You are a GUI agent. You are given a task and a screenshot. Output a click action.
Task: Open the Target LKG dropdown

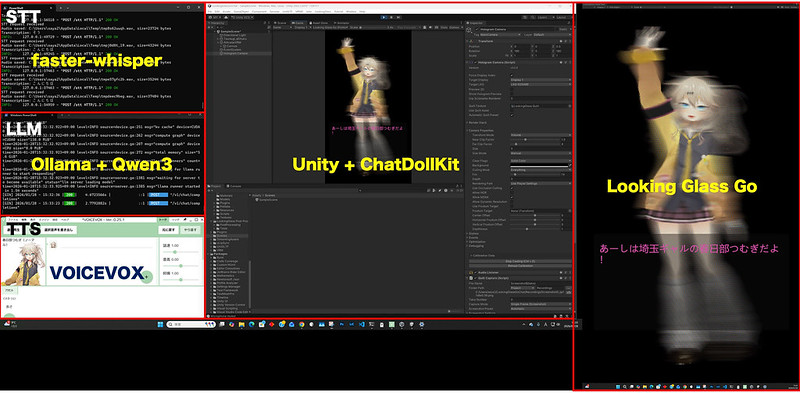pyautogui.click(x=541, y=84)
